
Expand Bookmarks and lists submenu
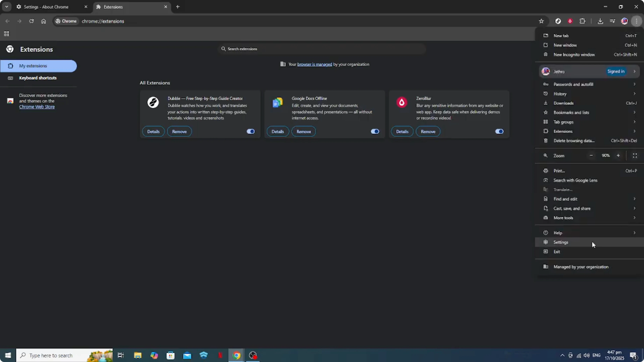(590, 113)
